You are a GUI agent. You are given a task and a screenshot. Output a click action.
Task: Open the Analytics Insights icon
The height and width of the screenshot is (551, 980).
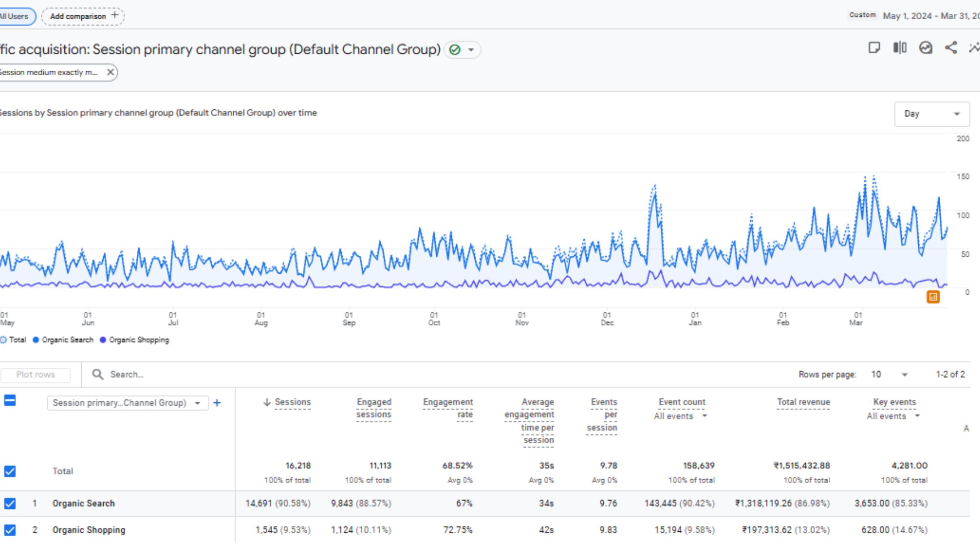coord(925,48)
